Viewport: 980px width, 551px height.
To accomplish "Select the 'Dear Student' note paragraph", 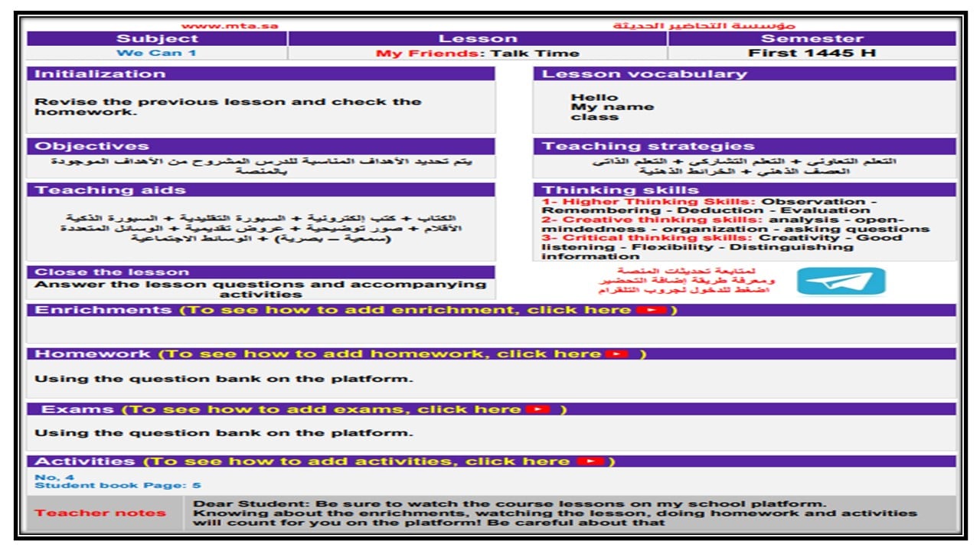I will pos(555,514).
